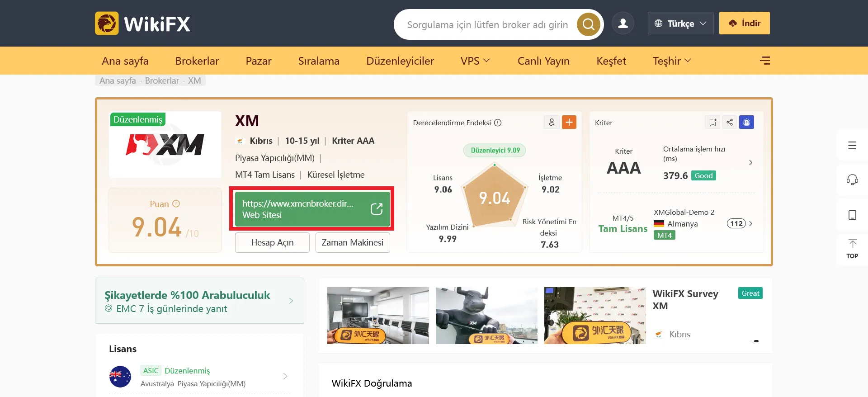Click the MT4 Tam Lisans text
Screen dimensions: 868x397
pos(265,175)
